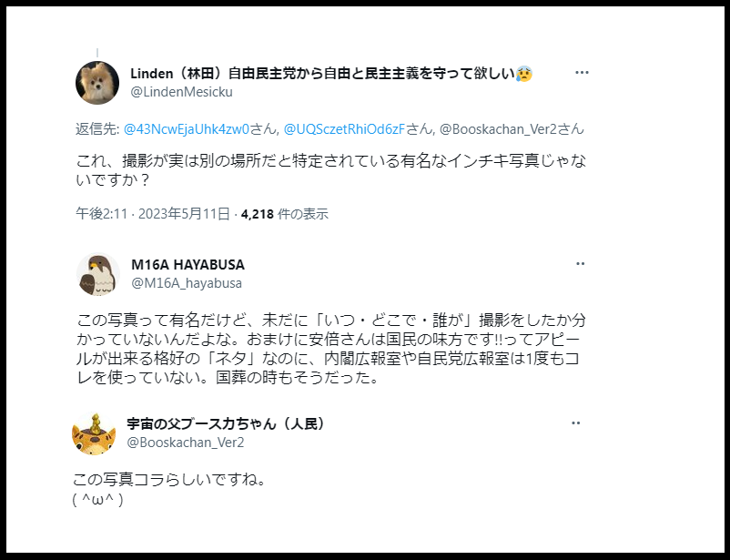Click the tweet text この写真コラらしいですね
This screenshot has width=730, height=560.
point(169,479)
